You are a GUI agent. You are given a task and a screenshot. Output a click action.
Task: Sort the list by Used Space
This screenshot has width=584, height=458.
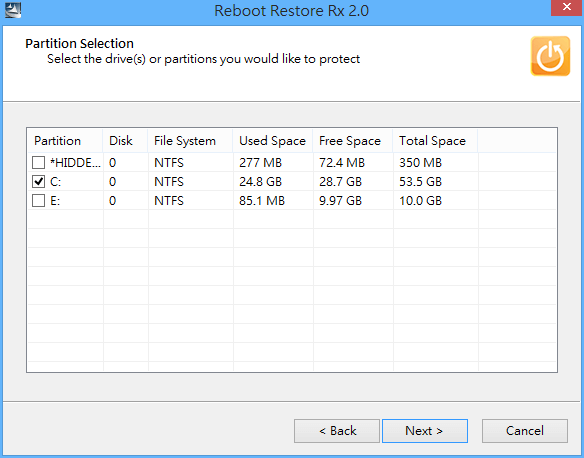[x=273, y=141]
